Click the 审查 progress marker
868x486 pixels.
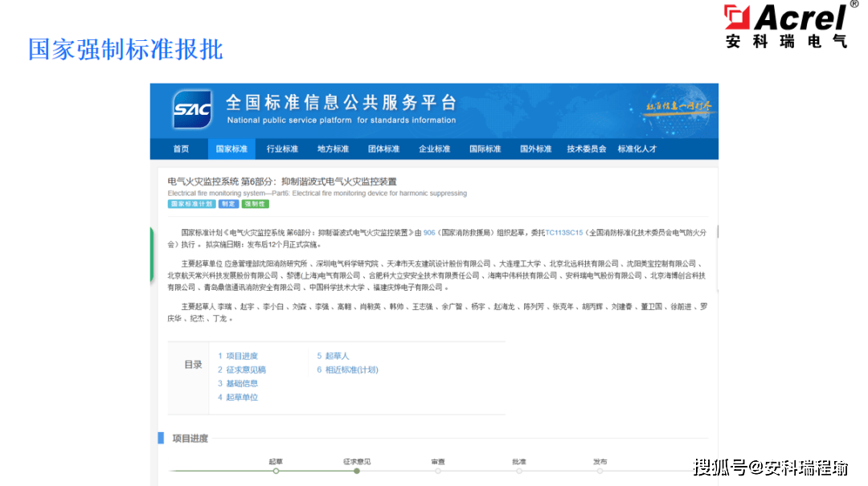click(438, 471)
